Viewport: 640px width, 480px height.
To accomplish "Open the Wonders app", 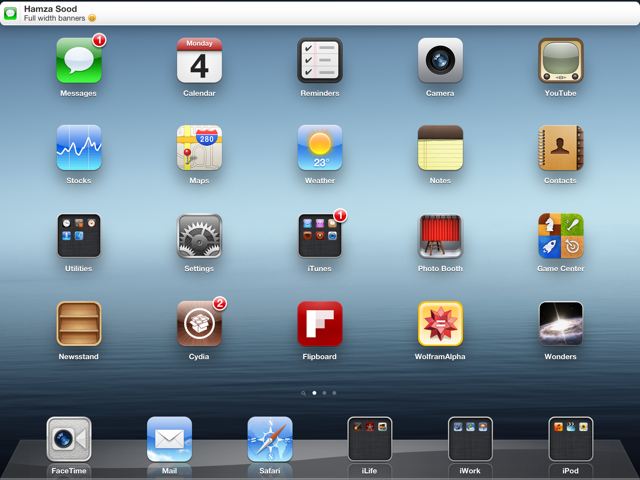I will point(560,324).
